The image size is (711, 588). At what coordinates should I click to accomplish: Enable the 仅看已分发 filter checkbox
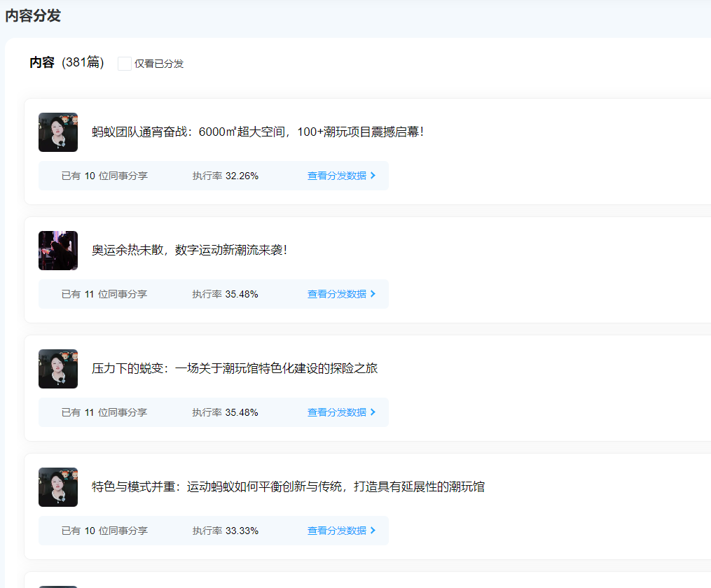click(x=125, y=63)
